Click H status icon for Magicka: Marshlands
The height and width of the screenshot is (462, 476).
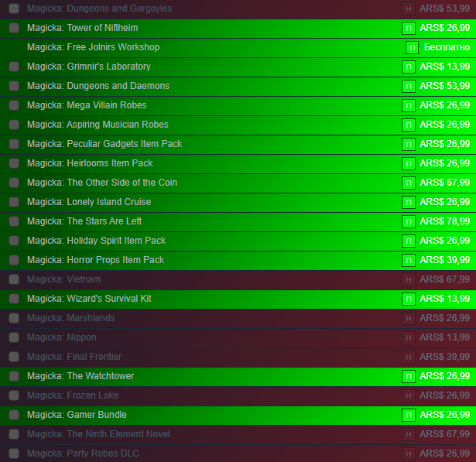point(409,318)
